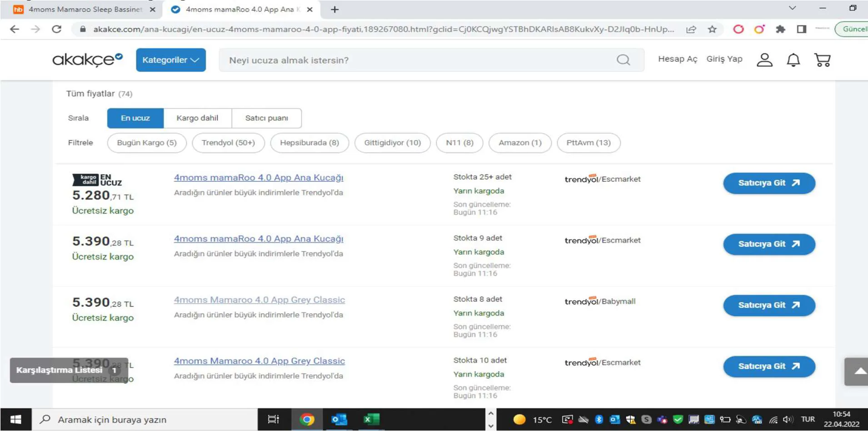Screen dimensions: 868x431
Task: Click the red circle extension icon
Action: pos(738,29)
